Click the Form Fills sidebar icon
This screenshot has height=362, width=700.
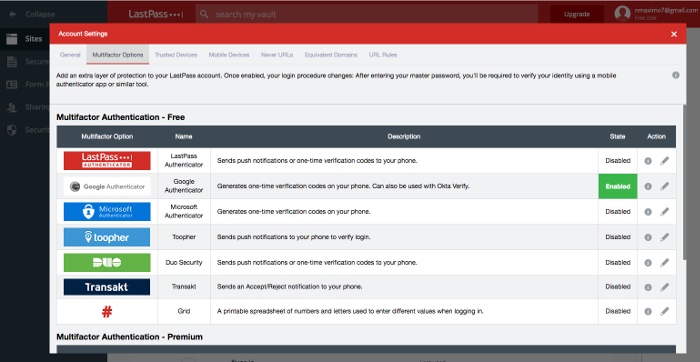[12, 84]
